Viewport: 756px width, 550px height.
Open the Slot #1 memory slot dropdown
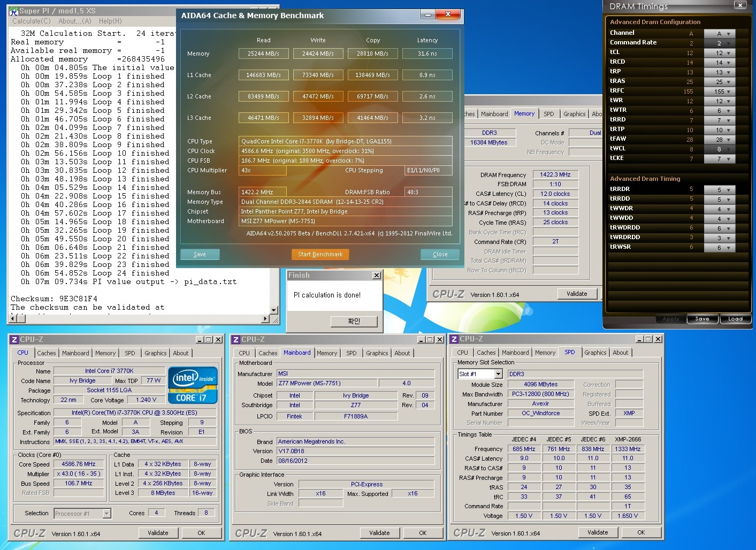(x=499, y=374)
